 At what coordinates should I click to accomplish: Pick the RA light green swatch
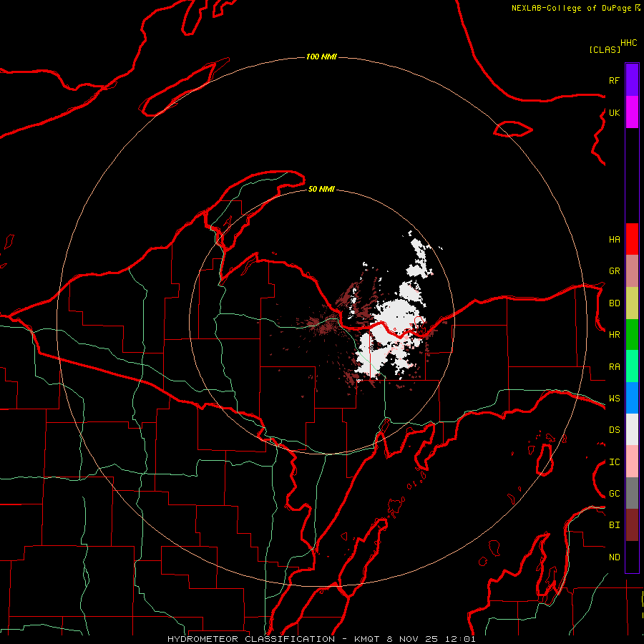(632, 366)
